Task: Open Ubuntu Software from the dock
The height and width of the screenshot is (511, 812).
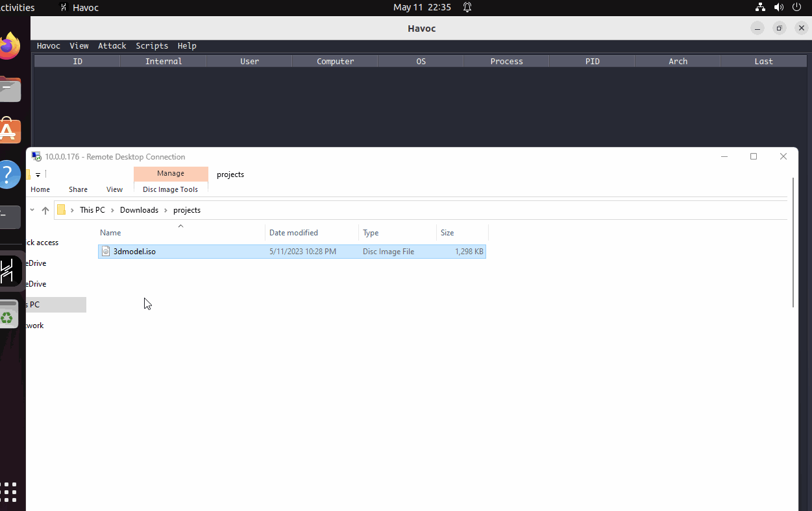Action: 9,130
